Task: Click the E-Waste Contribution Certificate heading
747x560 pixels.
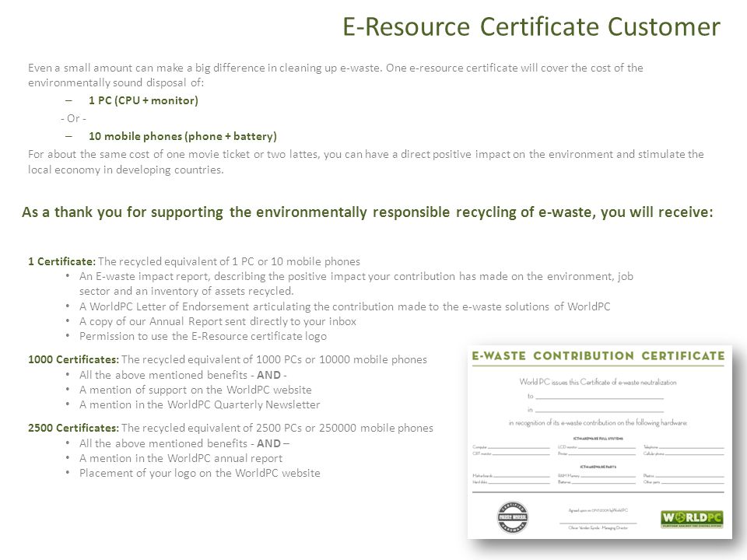Action: coord(598,356)
